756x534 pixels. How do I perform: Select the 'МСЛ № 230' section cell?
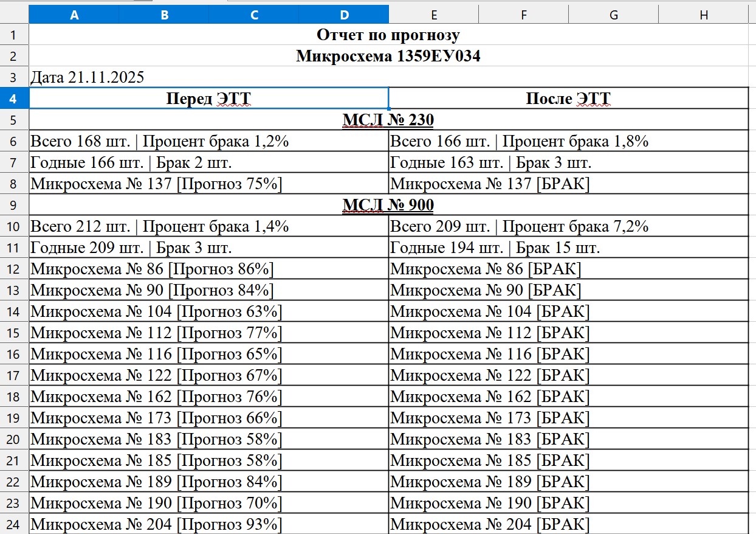(x=388, y=120)
